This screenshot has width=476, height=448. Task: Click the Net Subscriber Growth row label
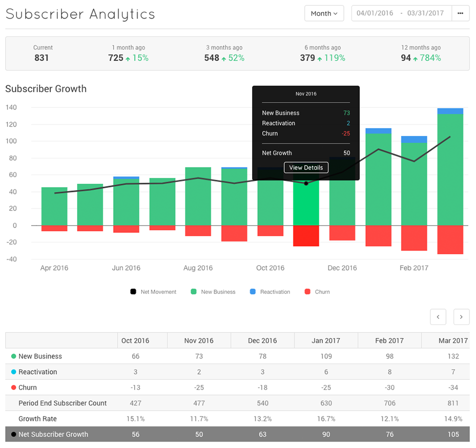click(x=54, y=434)
